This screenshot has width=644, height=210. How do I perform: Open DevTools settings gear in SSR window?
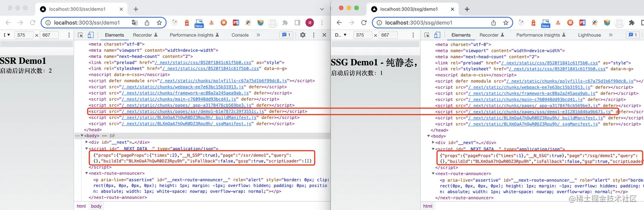(303, 35)
